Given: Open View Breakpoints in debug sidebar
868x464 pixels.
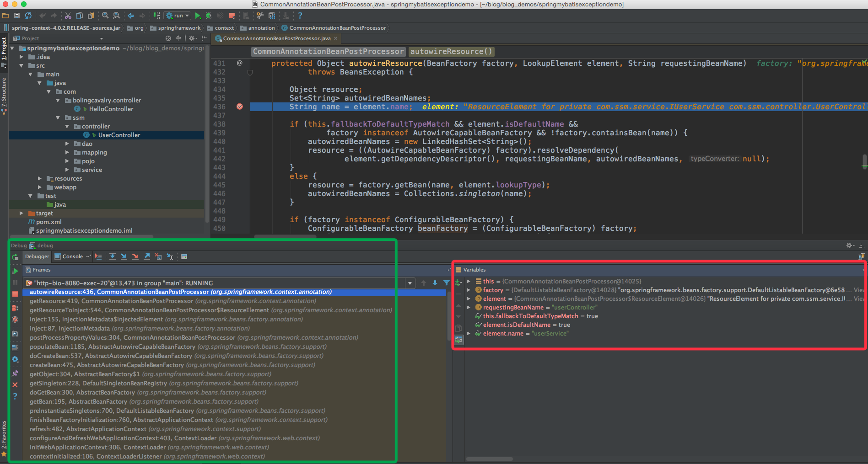Looking at the screenshot, I should (15, 308).
